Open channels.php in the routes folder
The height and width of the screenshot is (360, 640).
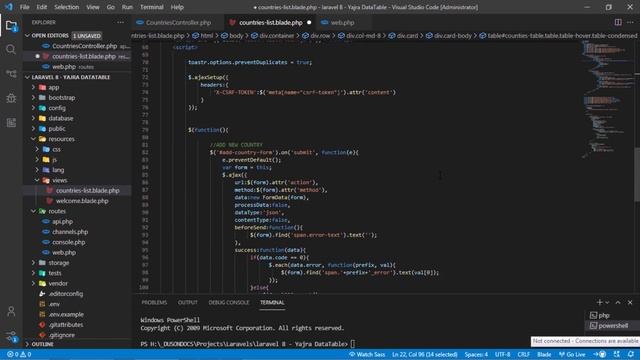(x=70, y=231)
